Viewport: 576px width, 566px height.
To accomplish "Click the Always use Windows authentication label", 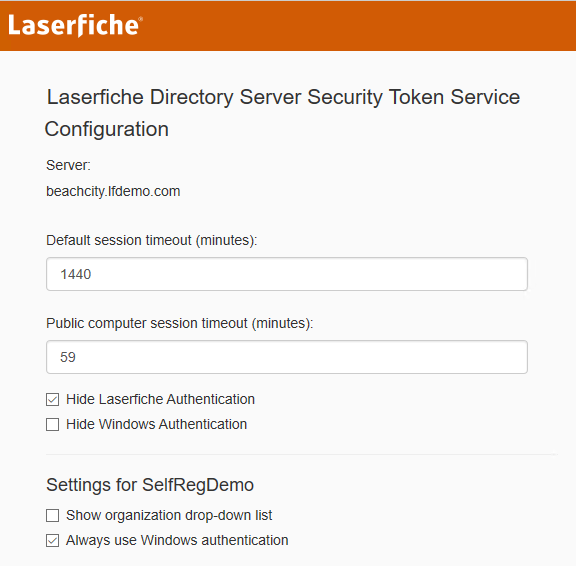I will point(177,540).
